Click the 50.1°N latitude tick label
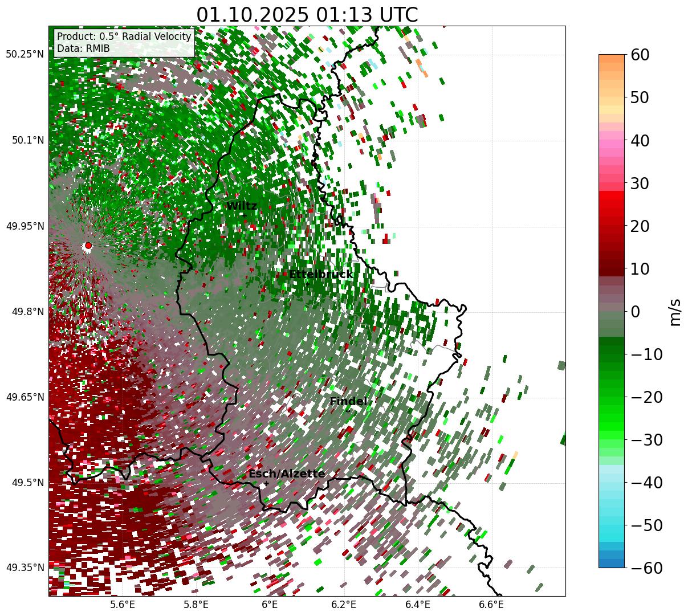The width and height of the screenshot is (688, 616). 27,140
